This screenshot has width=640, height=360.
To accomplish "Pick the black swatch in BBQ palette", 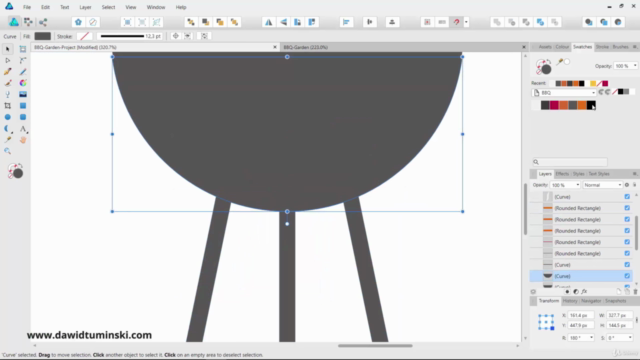I will 591,105.
